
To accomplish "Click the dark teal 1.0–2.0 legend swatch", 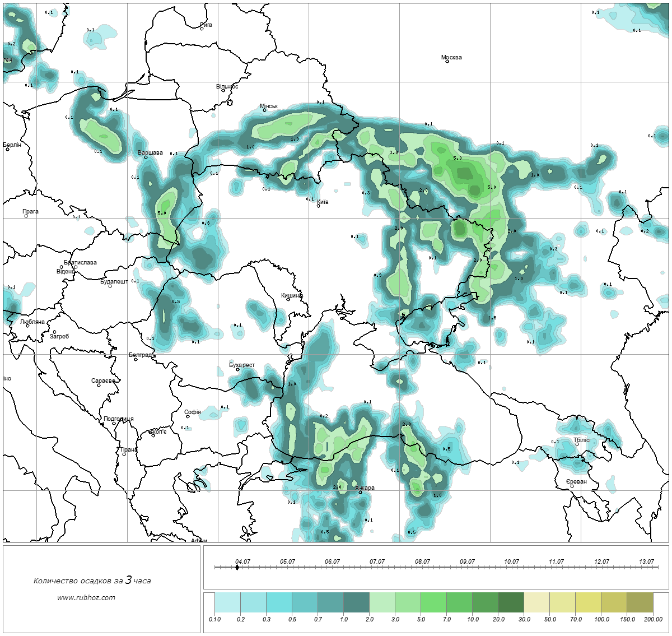I will tap(356, 603).
